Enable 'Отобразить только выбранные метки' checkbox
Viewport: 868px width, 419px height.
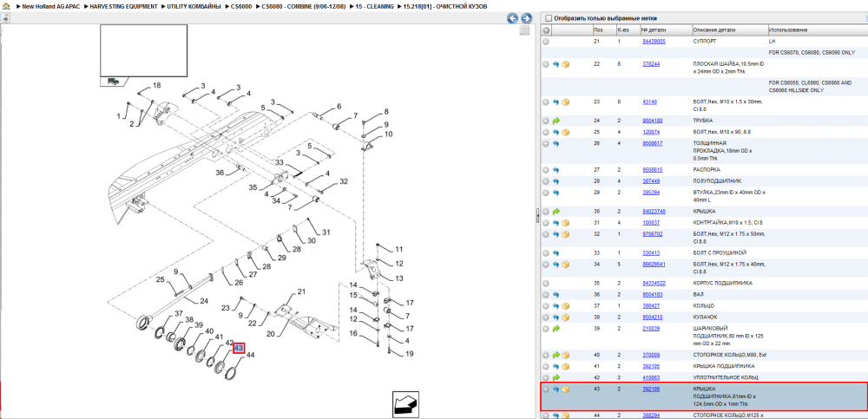tap(549, 18)
